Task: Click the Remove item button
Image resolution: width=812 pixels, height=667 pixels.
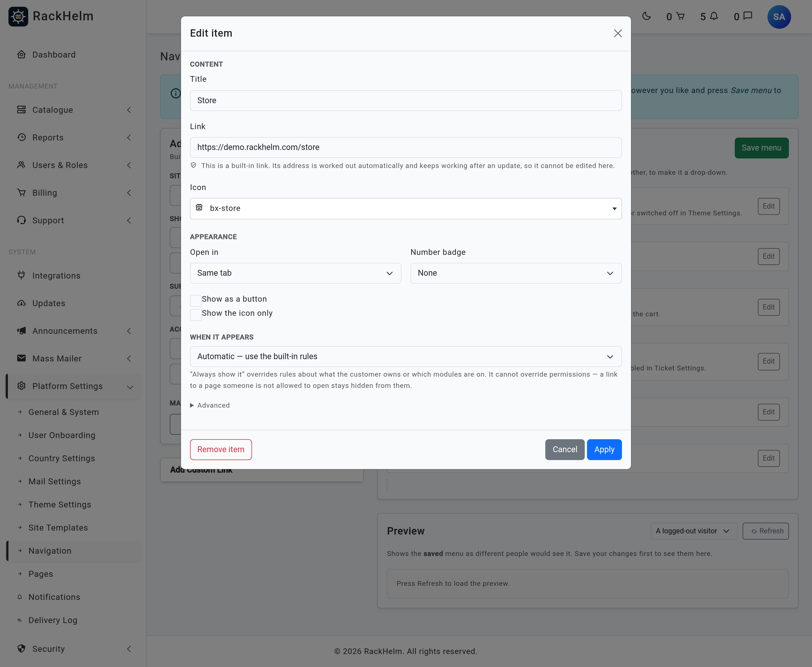Action: (x=221, y=450)
